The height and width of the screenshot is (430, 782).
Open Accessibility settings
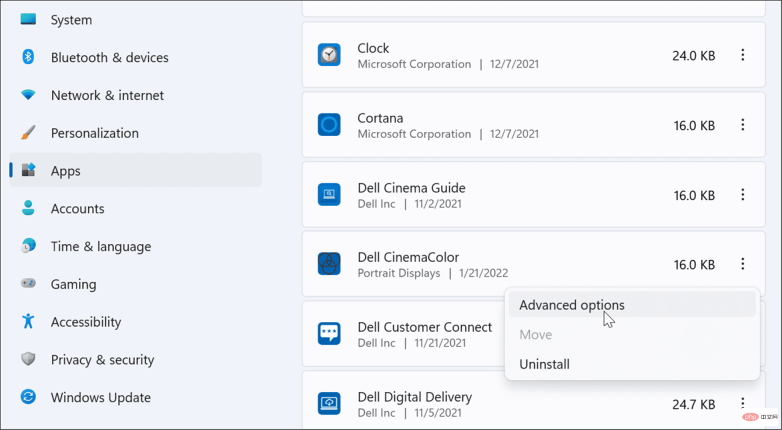(x=86, y=322)
